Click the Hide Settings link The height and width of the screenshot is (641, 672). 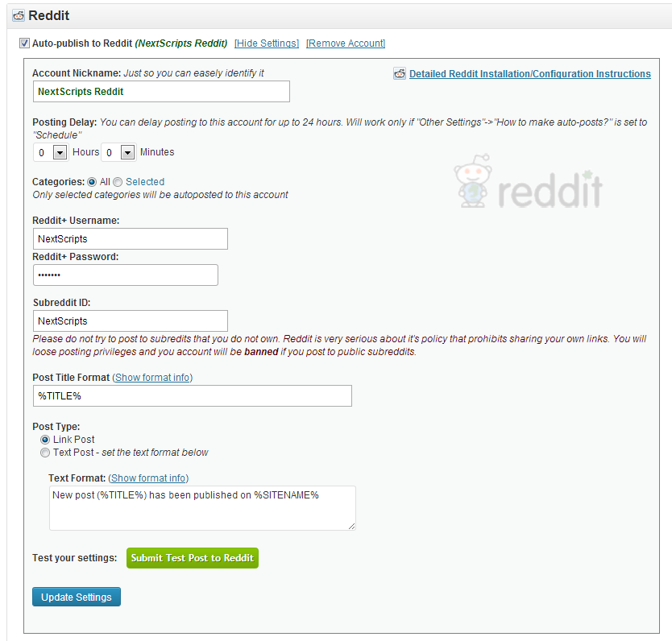267,43
